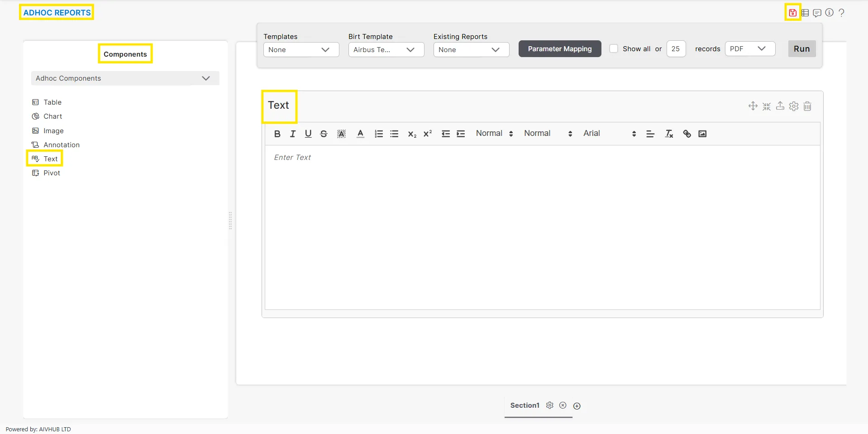
Task: Clear text formatting
Action: click(669, 134)
